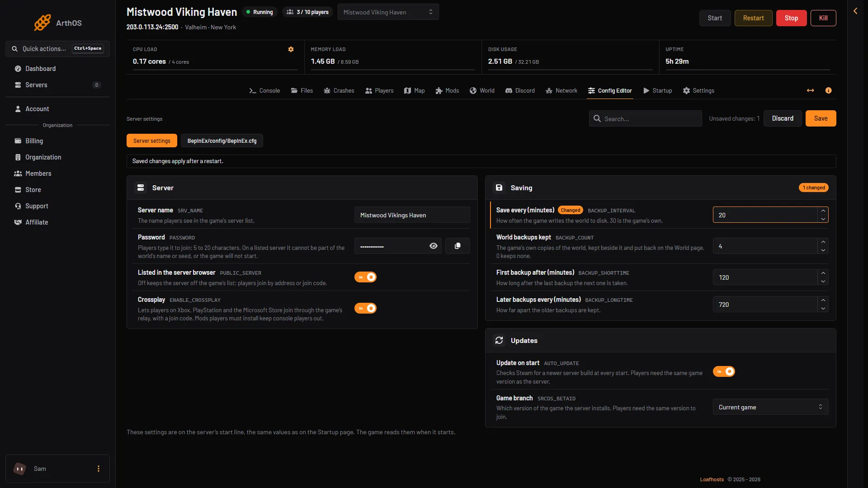The image size is (868, 488).
Task: Collapse right panel with orange chevron
Action: point(855,11)
